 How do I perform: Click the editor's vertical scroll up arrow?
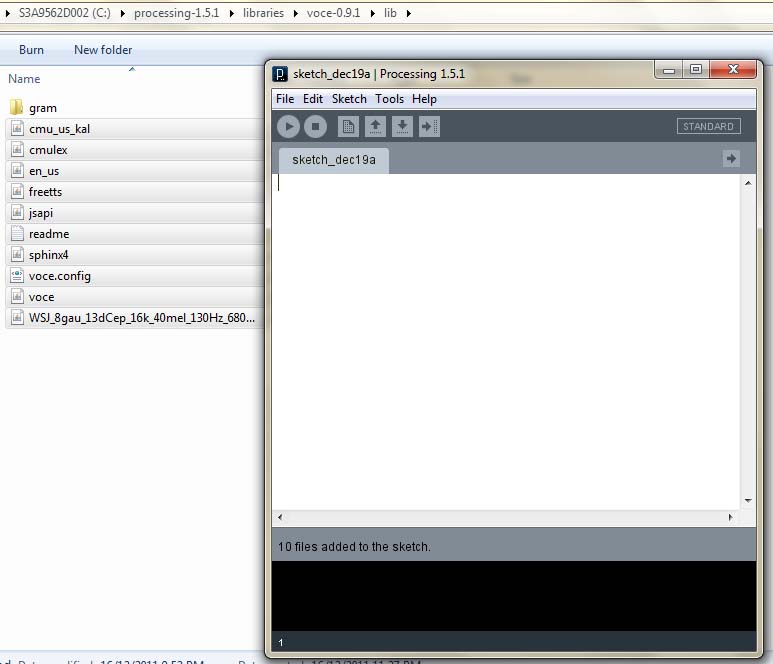(x=748, y=183)
